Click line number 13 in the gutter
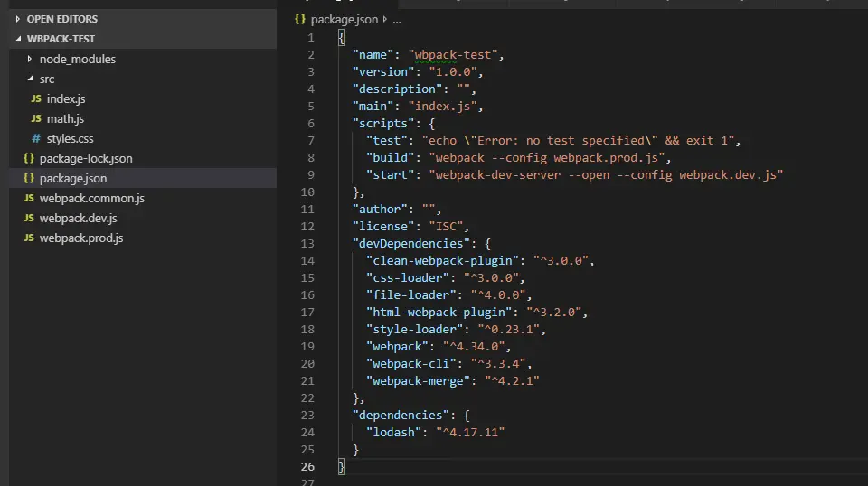Screen dimensions: 868x486 tap(307, 243)
